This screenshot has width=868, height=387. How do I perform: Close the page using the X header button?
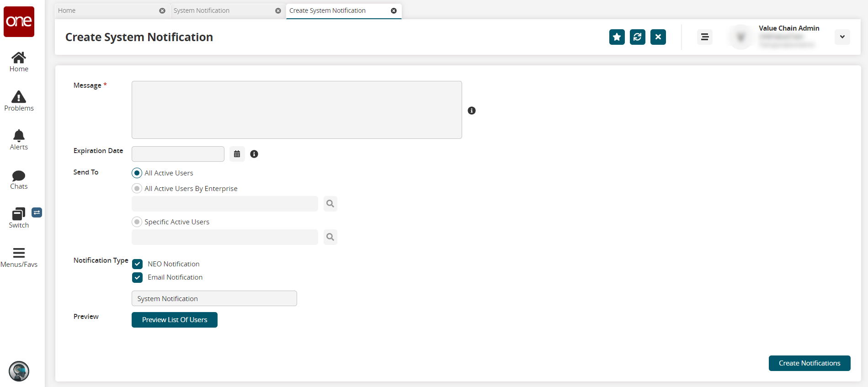pos(658,37)
